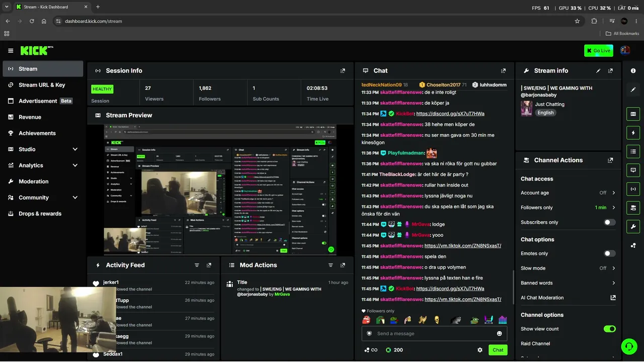The height and width of the screenshot is (362, 644).
Task: Open the Raid Channel option
Action: coord(535,344)
